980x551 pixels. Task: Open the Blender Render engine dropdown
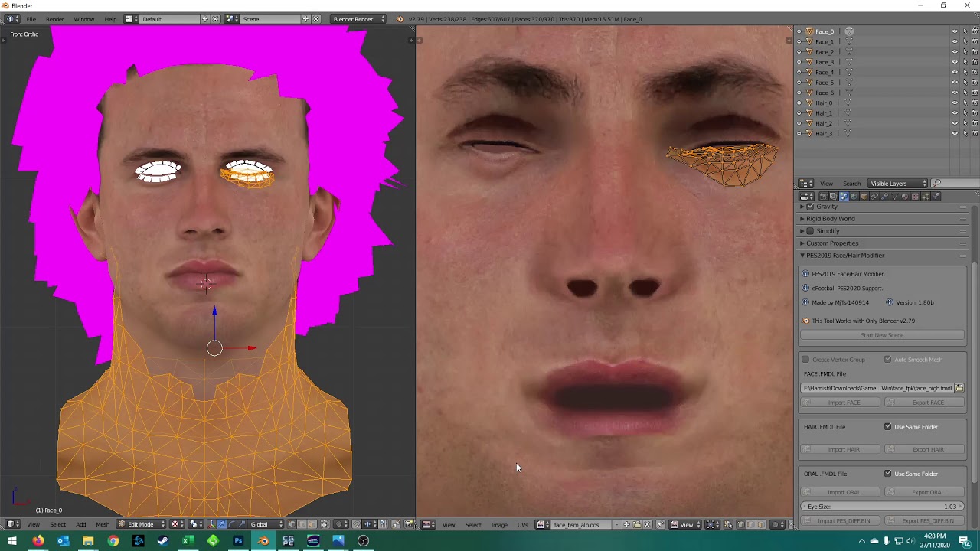358,19
